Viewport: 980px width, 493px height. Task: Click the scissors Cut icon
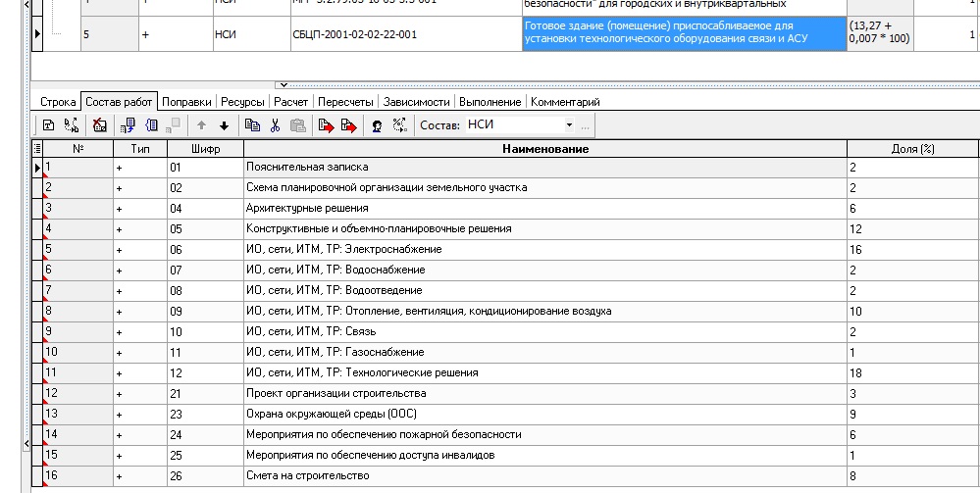click(275, 125)
